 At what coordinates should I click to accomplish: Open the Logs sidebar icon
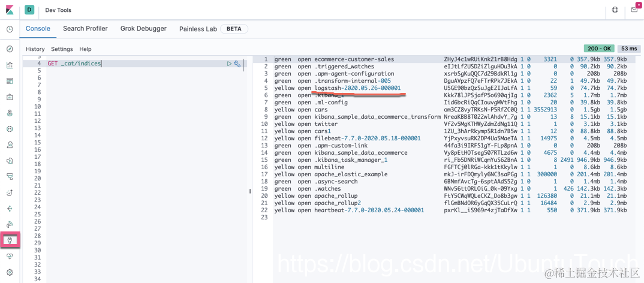tap(10, 161)
